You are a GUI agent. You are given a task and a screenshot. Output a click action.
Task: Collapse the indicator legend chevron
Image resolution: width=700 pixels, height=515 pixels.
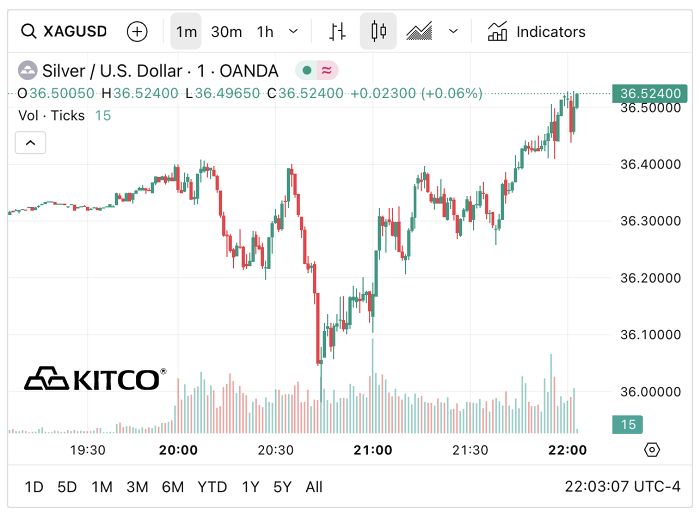coord(30,143)
